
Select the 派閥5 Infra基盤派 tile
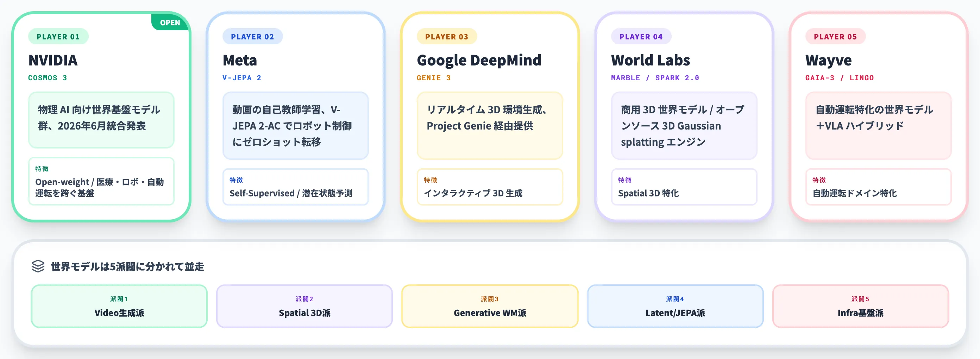[x=861, y=306]
